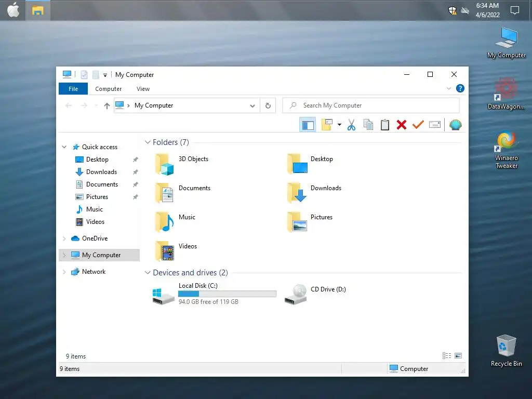This screenshot has width=532, height=399.
Task: Open the Action Center notifications icon
Action: [x=515, y=10]
